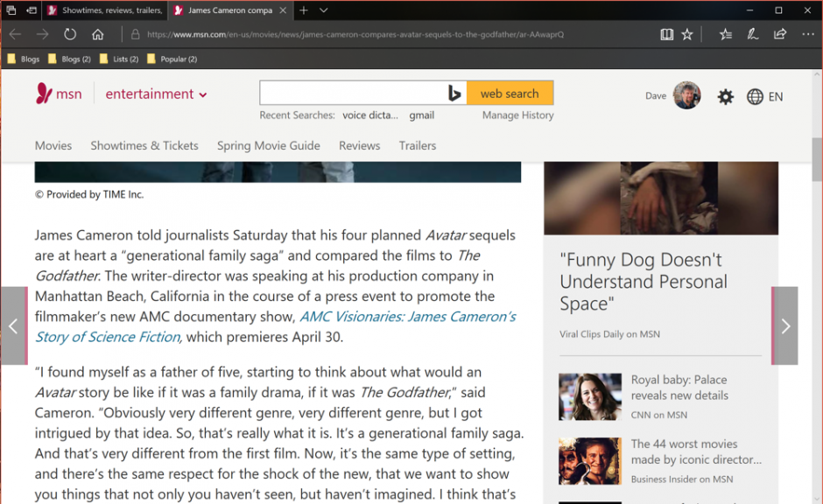
Task: Expand the entertainment section dropdown
Action: 203,94
